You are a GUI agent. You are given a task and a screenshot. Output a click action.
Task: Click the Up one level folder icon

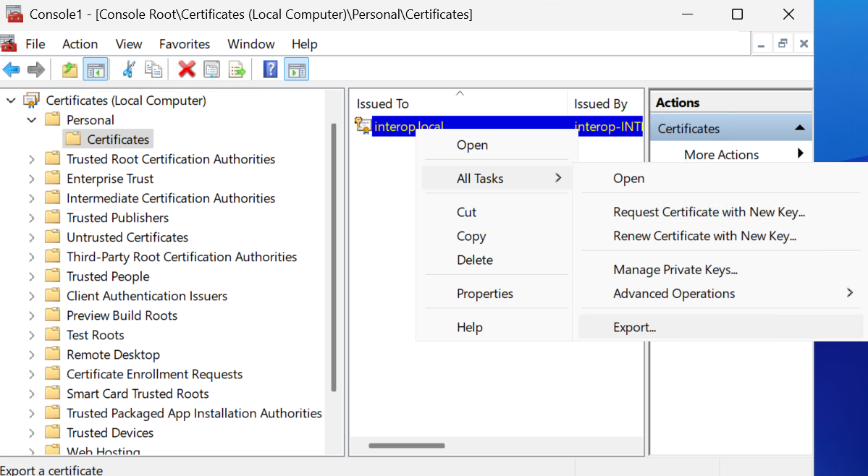(69, 69)
